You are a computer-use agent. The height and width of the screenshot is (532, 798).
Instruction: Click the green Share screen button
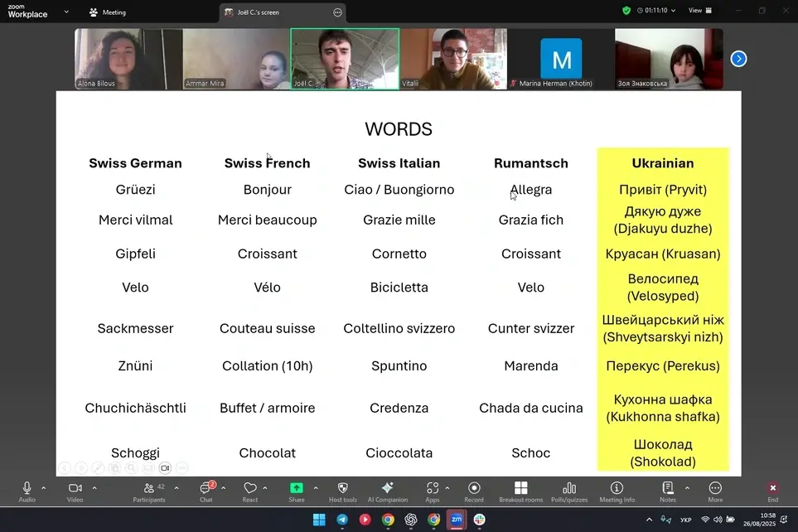coord(296,489)
